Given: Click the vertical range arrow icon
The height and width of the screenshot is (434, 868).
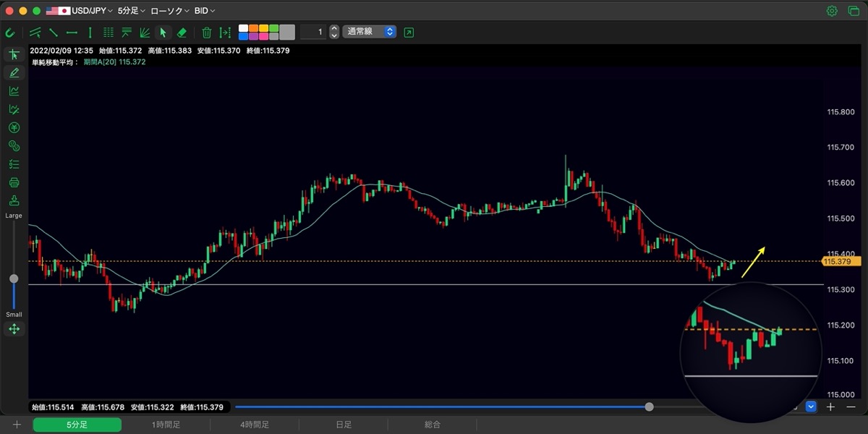Looking at the screenshot, I should [225, 33].
